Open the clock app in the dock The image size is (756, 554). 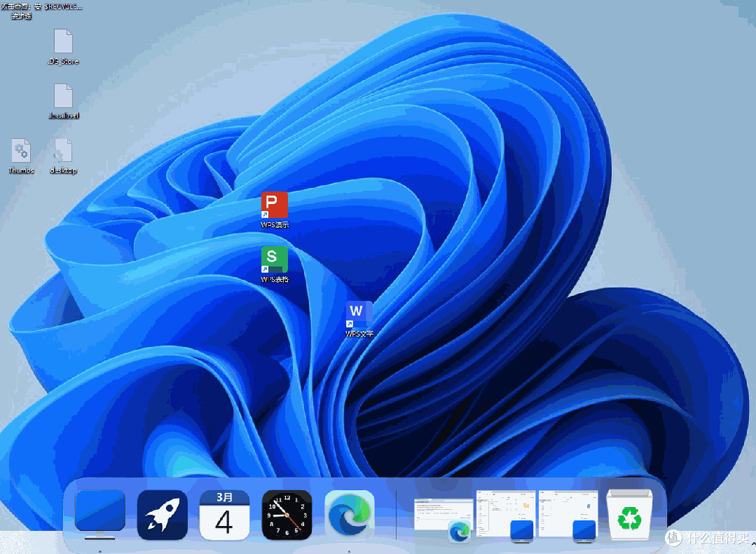click(x=287, y=515)
